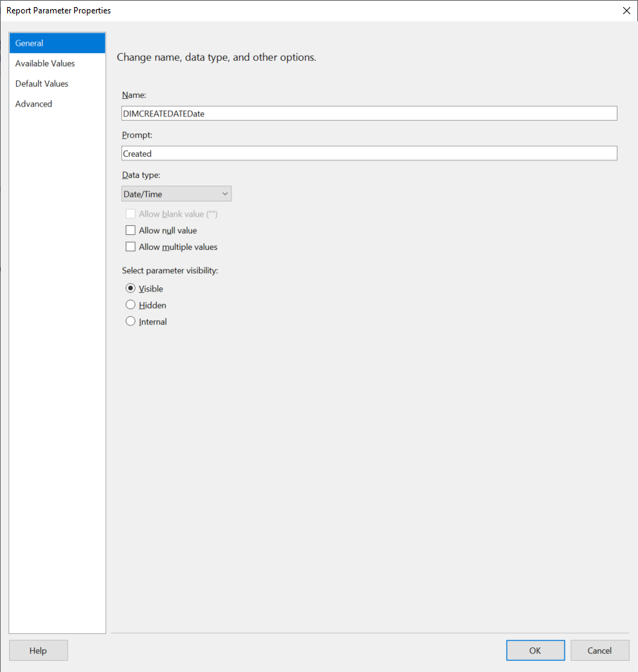
Task: Click the Name input field
Action: click(369, 113)
